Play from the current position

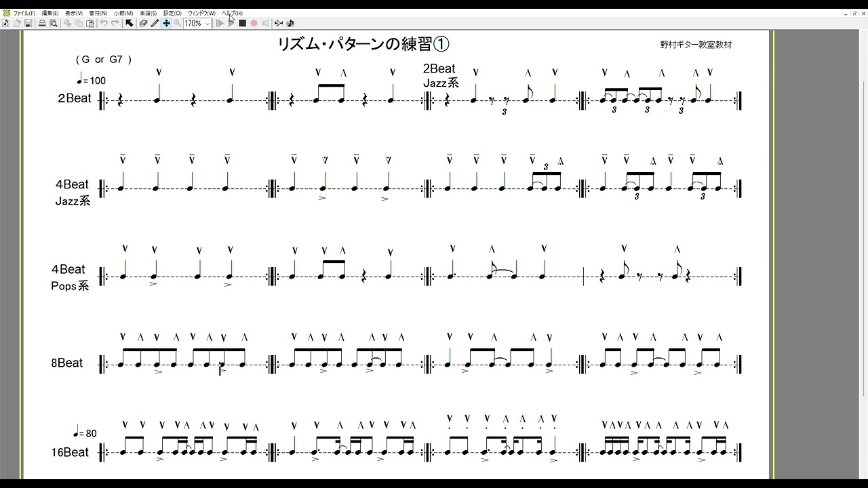pos(231,23)
